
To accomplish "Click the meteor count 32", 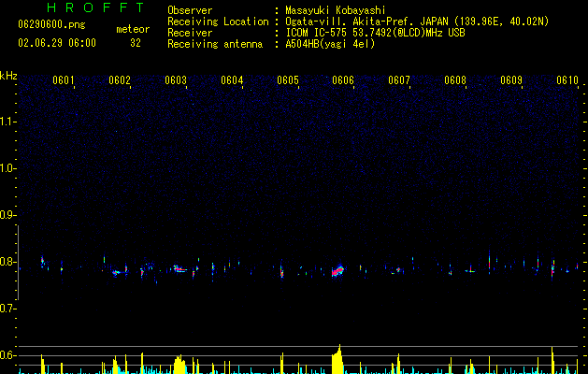I will 136,43.
